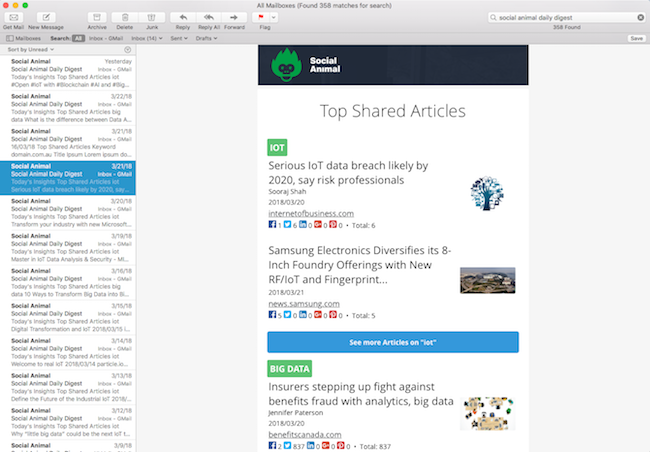Open the flag color dropdown arrow
The width and height of the screenshot is (650, 452).
274,17
